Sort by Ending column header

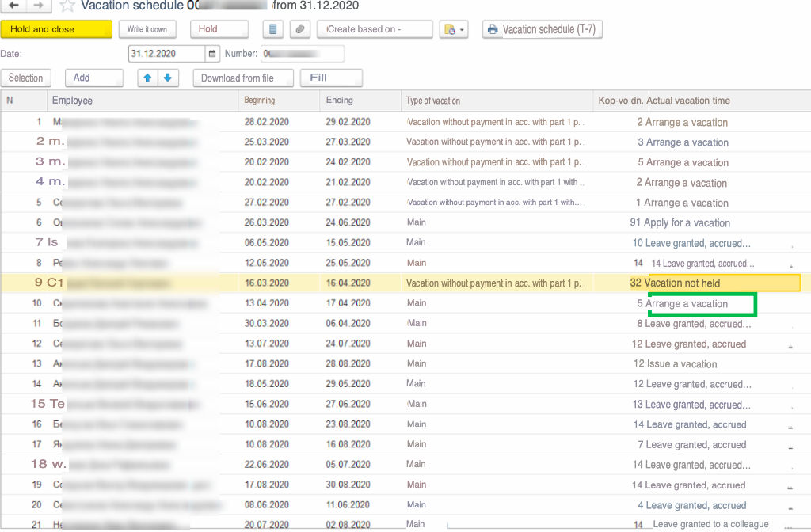coord(360,101)
